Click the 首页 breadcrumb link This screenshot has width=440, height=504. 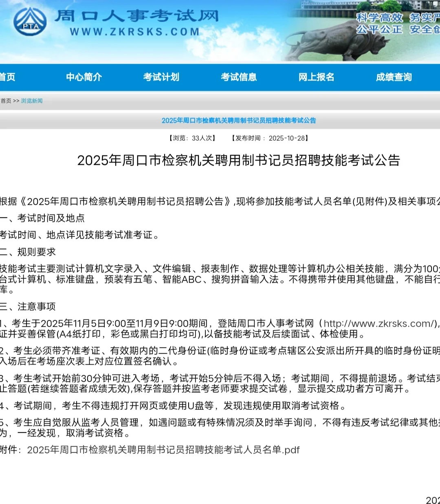(x=5, y=101)
